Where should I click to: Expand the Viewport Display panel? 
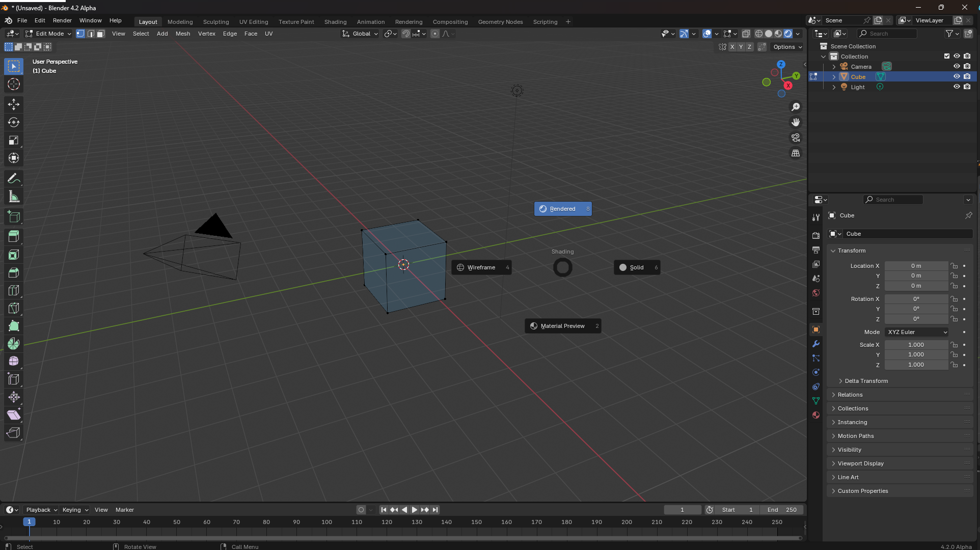point(900,463)
